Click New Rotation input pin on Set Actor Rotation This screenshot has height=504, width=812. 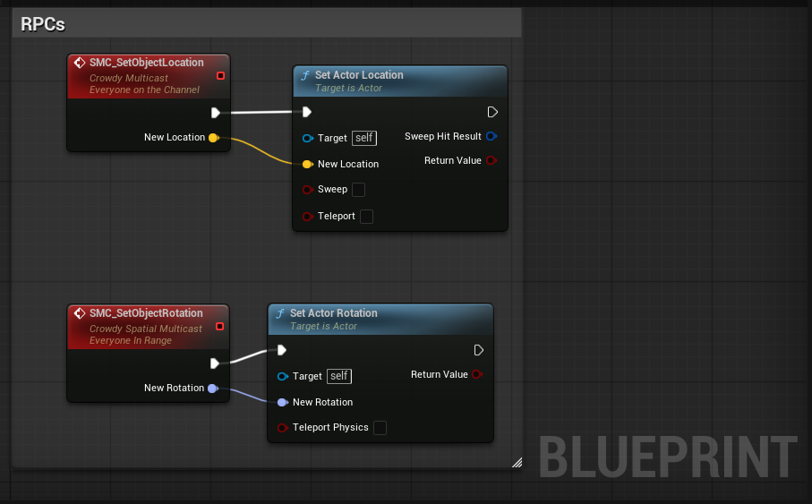283,403
